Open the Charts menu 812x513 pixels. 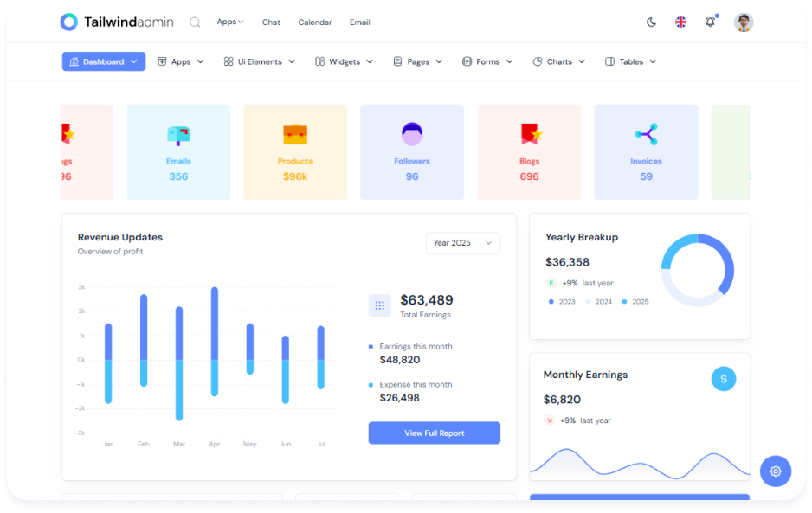(x=559, y=61)
